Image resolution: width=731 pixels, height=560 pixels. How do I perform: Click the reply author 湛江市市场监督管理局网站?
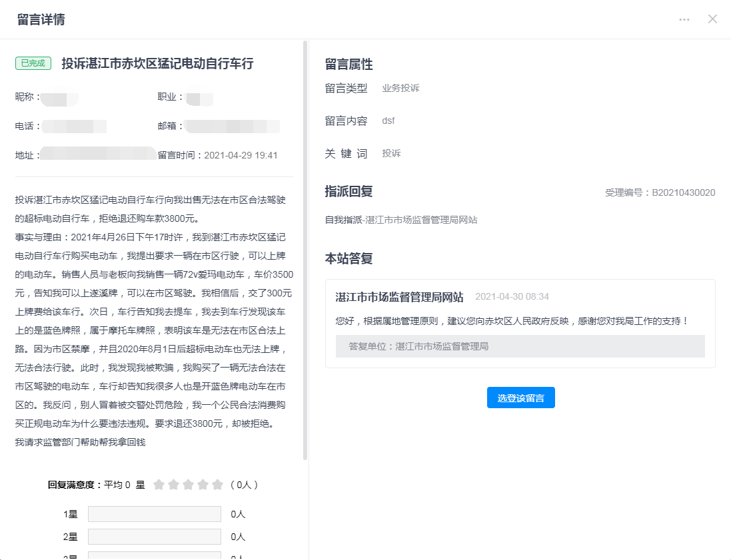pos(399,297)
